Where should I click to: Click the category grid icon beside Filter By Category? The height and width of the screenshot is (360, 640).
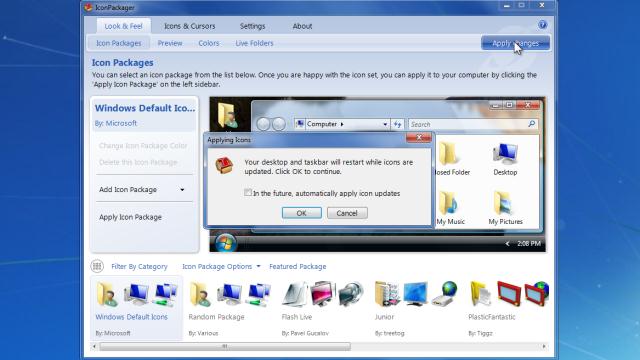tap(97, 267)
